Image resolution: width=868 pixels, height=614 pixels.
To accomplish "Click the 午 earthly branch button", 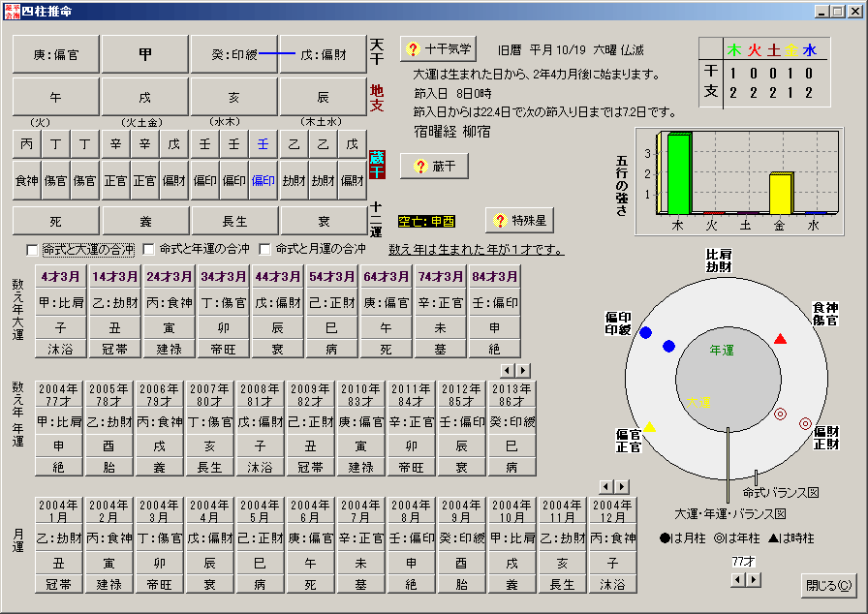I will (x=56, y=97).
